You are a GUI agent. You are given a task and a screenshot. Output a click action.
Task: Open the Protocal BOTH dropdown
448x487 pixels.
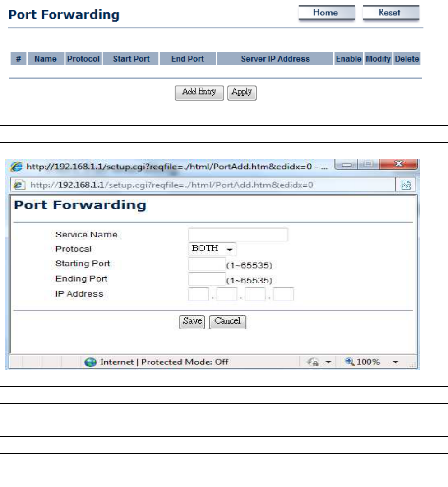[x=212, y=249]
